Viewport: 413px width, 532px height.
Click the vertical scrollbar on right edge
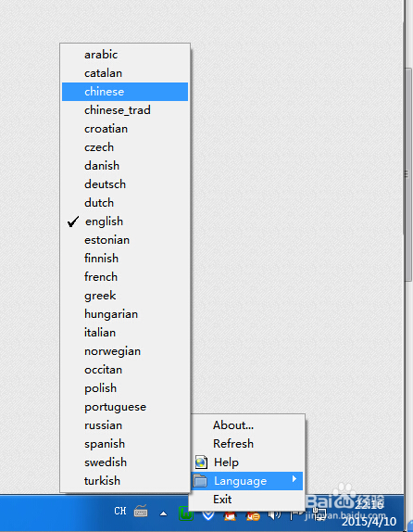[x=407, y=174]
